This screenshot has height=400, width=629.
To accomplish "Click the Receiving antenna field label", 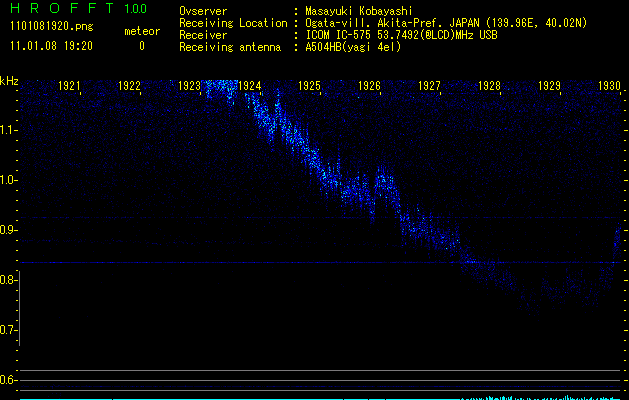I will pos(228,47).
